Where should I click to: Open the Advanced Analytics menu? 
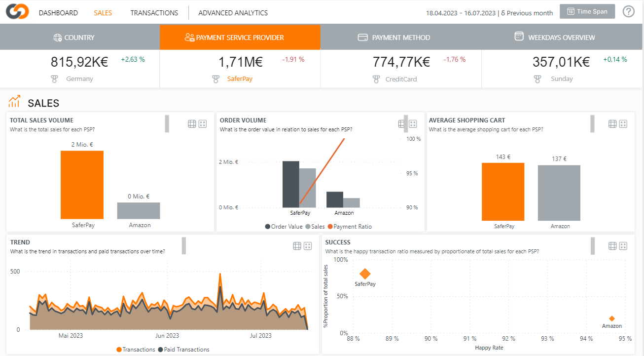tap(233, 13)
